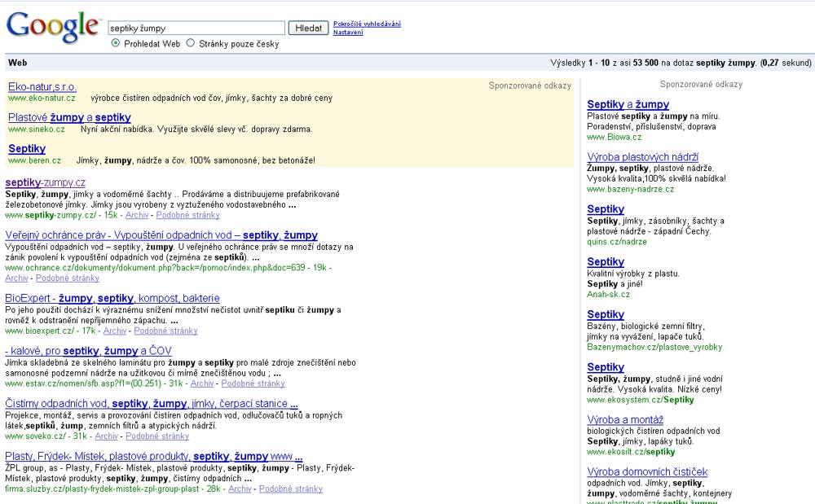This screenshot has height=504, width=815.
Task: Open 'Podobné stránky' of the estav.cz result
Action: coord(253,383)
